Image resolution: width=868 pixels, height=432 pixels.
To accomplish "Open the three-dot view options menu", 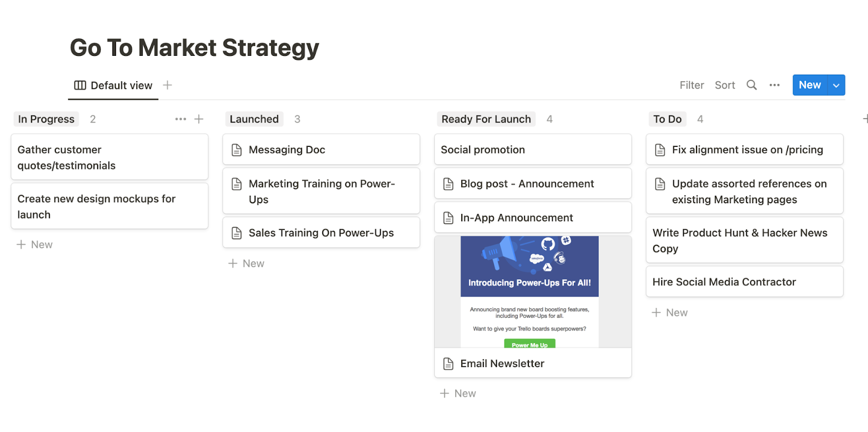I will coord(774,85).
